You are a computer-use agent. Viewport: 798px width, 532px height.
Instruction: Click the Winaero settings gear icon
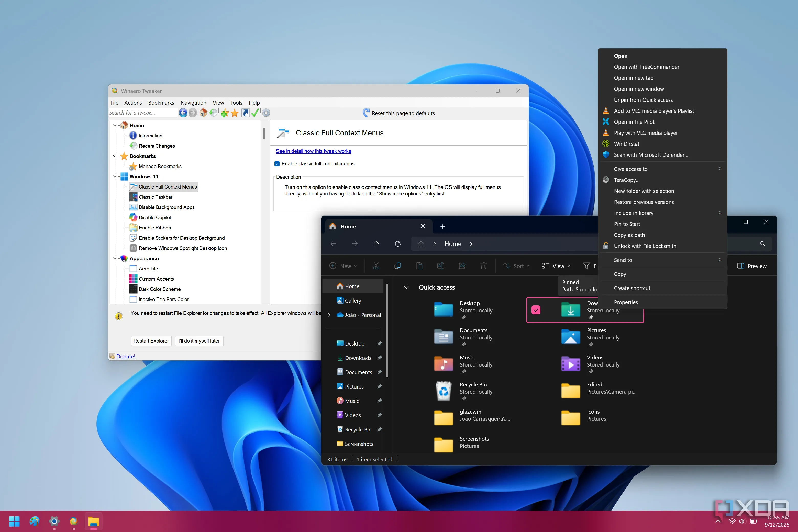266,113
